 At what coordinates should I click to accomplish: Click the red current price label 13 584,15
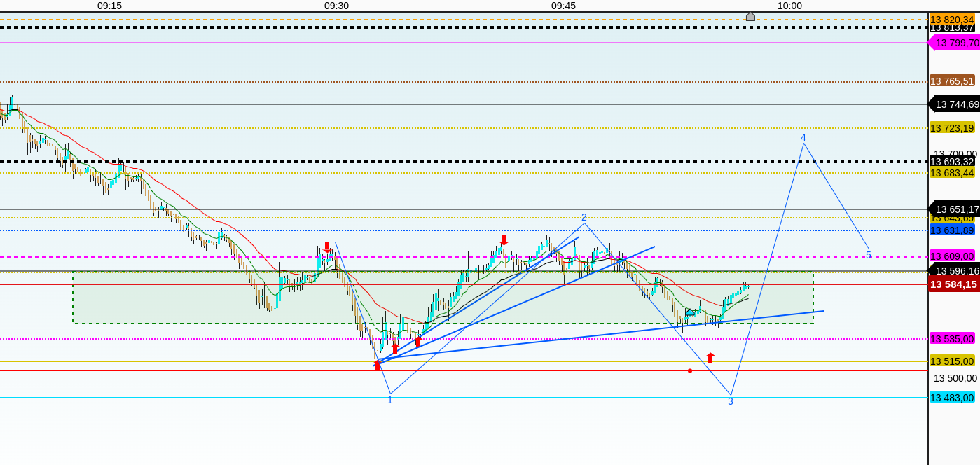click(x=954, y=284)
